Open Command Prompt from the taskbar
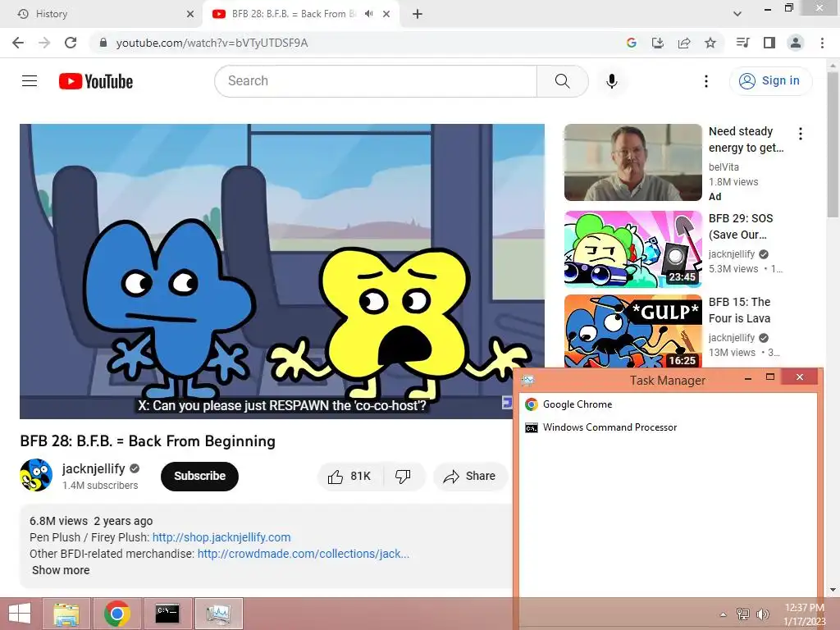This screenshot has width=840, height=630. 167,614
